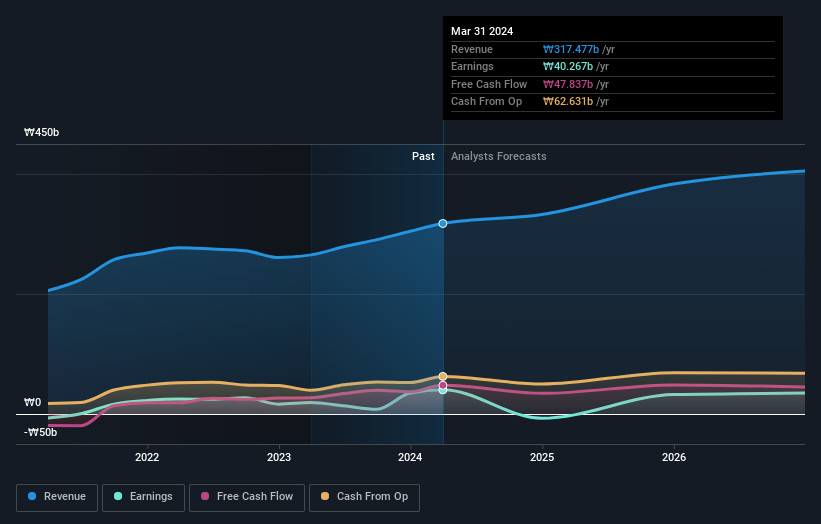Click the Free Cash Flow label in tooltip

[x=489, y=84]
